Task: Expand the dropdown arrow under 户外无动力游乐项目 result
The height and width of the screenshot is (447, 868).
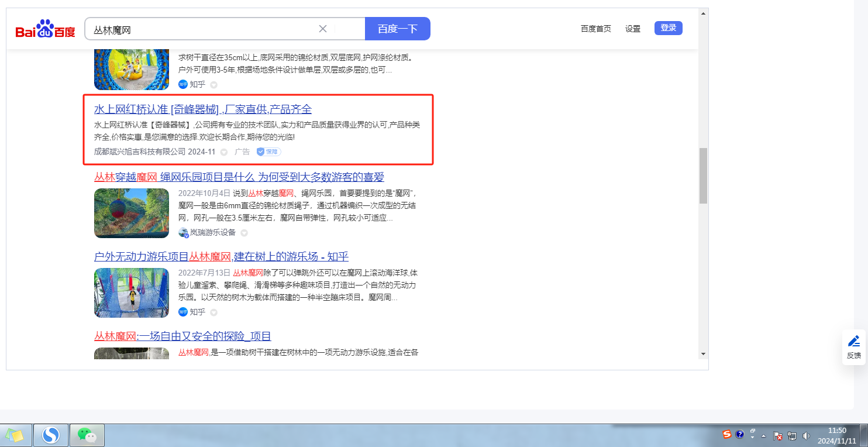Action: tap(213, 312)
